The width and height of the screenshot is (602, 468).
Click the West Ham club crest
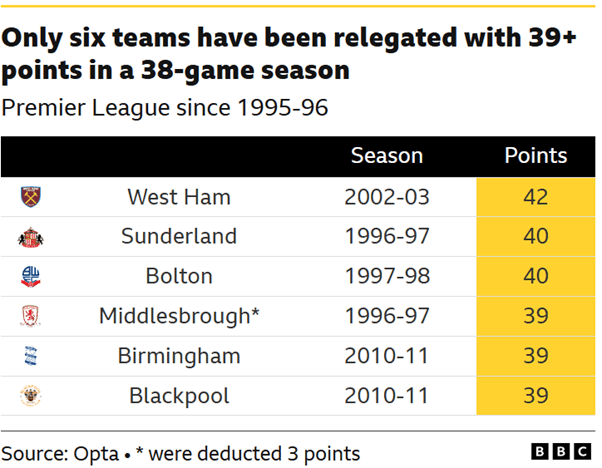[x=30, y=197]
